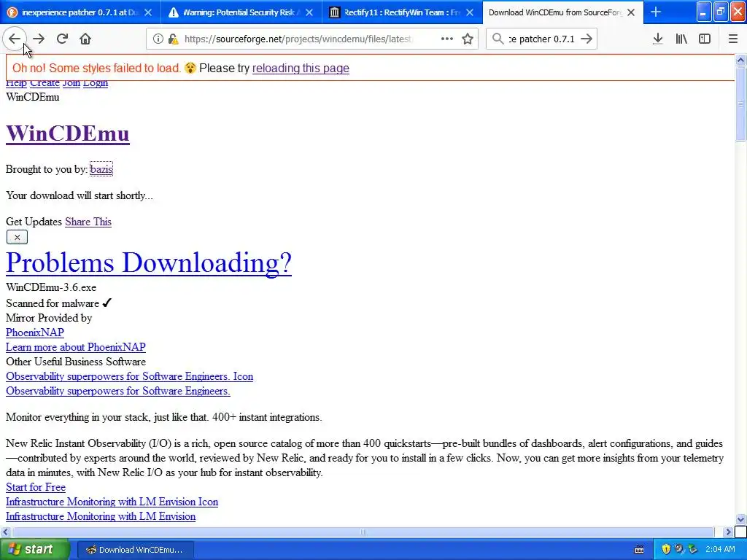
Task: Click the horizontal scrollbar right arrow
Action: tap(728, 532)
